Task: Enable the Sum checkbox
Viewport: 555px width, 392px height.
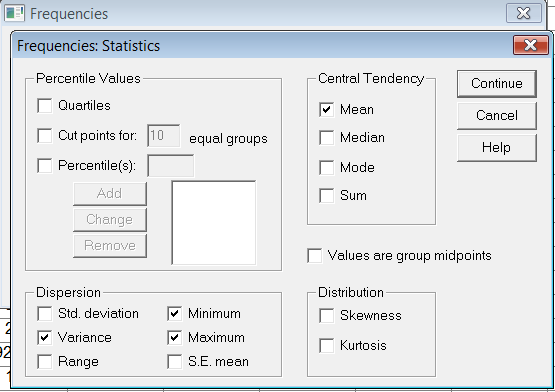Action: pos(326,195)
